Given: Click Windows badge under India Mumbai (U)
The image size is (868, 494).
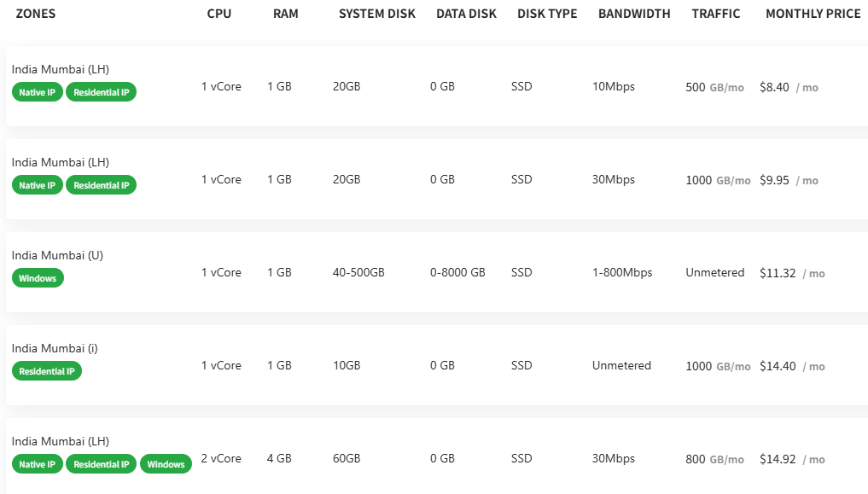Looking at the screenshot, I should coord(38,278).
